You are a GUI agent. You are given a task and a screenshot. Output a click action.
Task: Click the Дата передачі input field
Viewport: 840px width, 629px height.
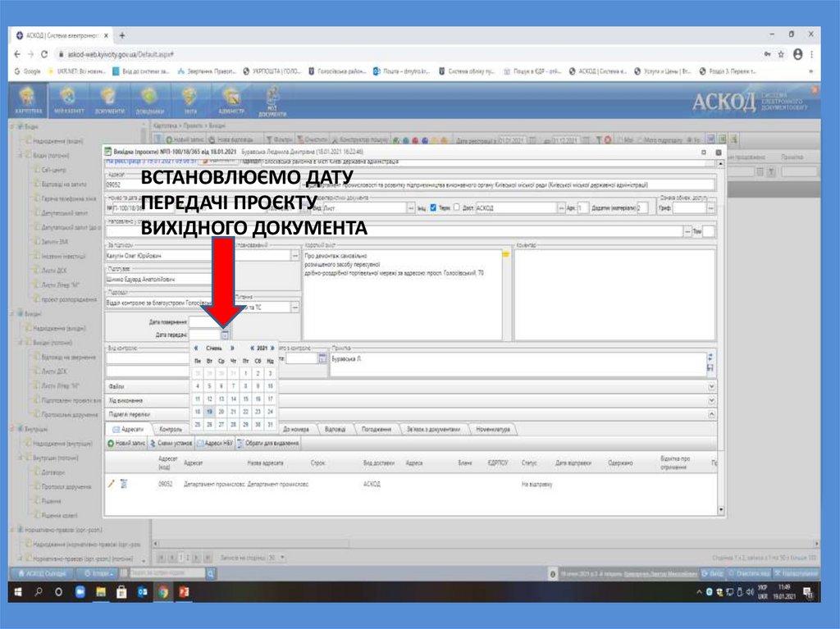tap(204, 335)
